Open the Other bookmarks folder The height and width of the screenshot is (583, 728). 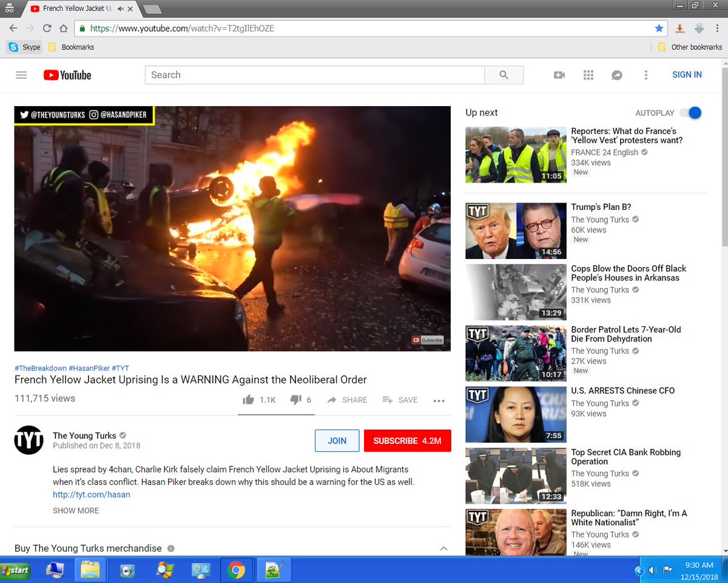[x=690, y=47]
